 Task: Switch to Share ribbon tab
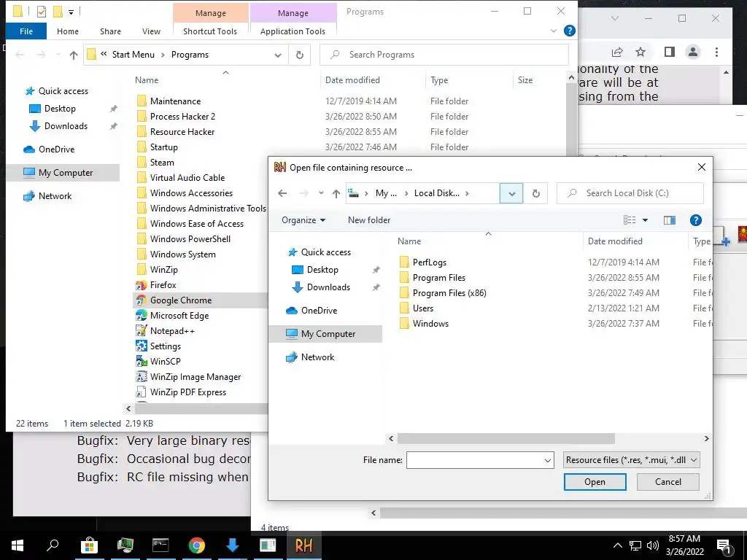pos(110,31)
